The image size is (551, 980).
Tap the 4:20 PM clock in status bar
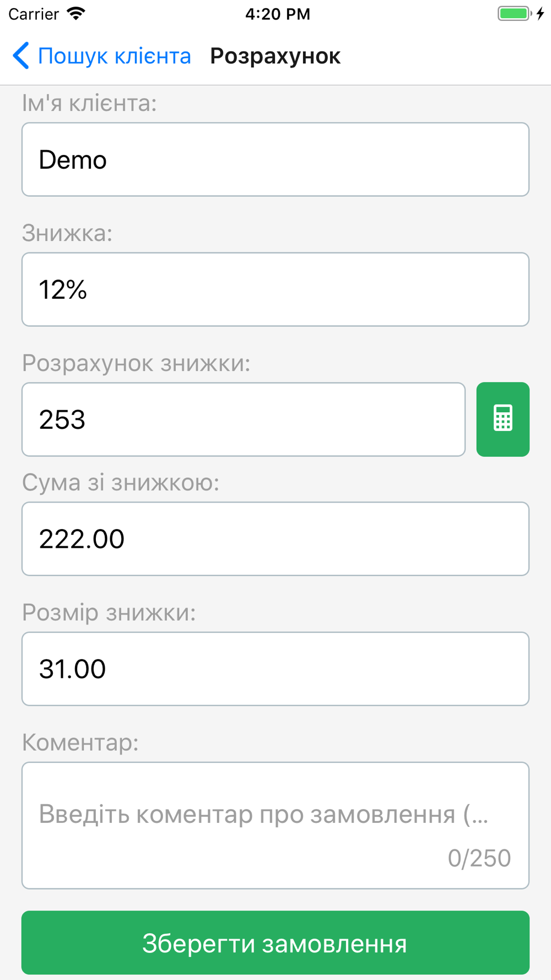pyautogui.click(x=278, y=14)
